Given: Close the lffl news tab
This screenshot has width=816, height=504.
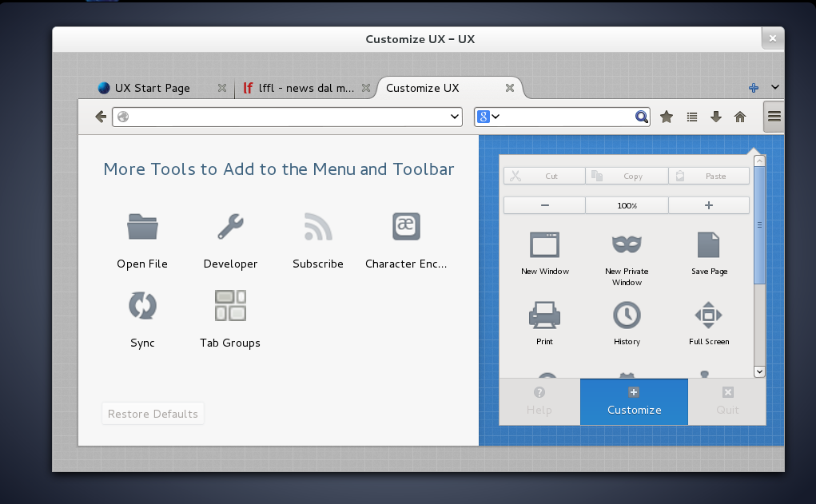Looking at the screenshot, I should 366,88.
